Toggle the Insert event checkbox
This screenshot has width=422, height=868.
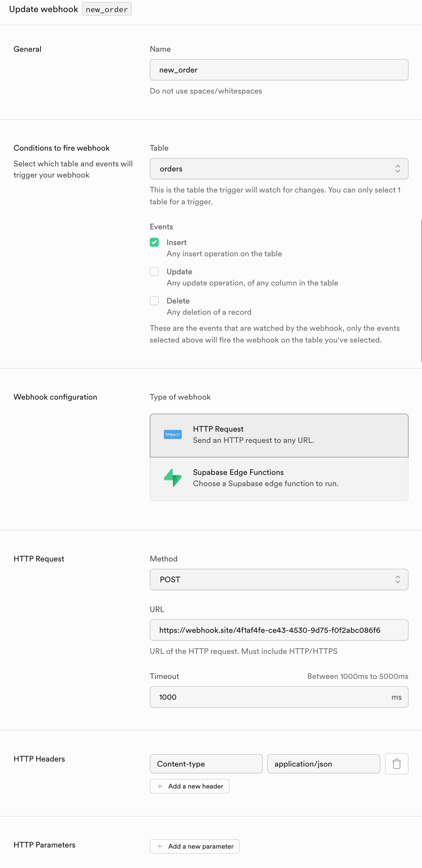click(154, 242)
